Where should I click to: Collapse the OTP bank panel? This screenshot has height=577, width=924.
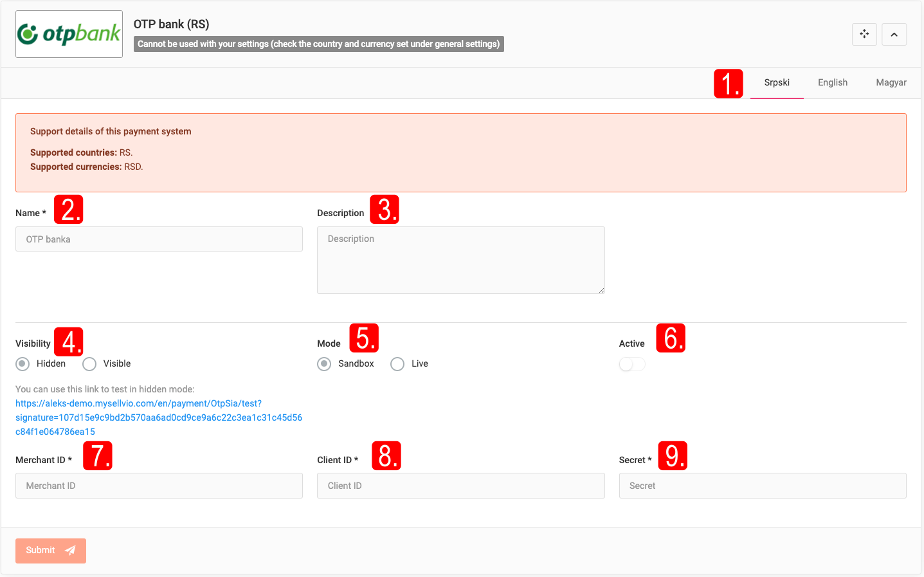[x=894, y=34]
